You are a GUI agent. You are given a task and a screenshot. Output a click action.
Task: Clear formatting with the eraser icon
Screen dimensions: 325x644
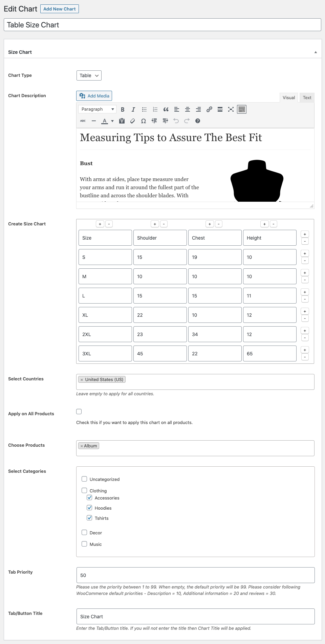[133, 121]
